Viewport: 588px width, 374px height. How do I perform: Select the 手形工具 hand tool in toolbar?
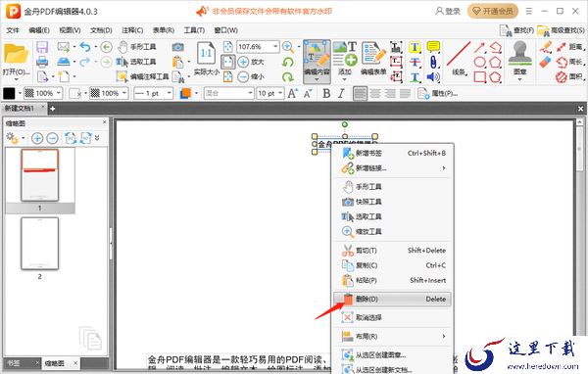137,47
